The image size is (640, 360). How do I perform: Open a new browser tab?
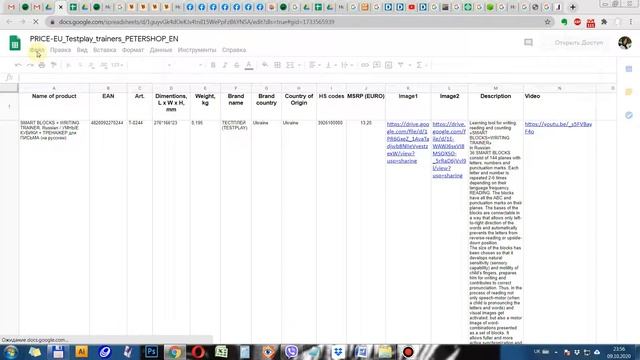tap(573, 7)
